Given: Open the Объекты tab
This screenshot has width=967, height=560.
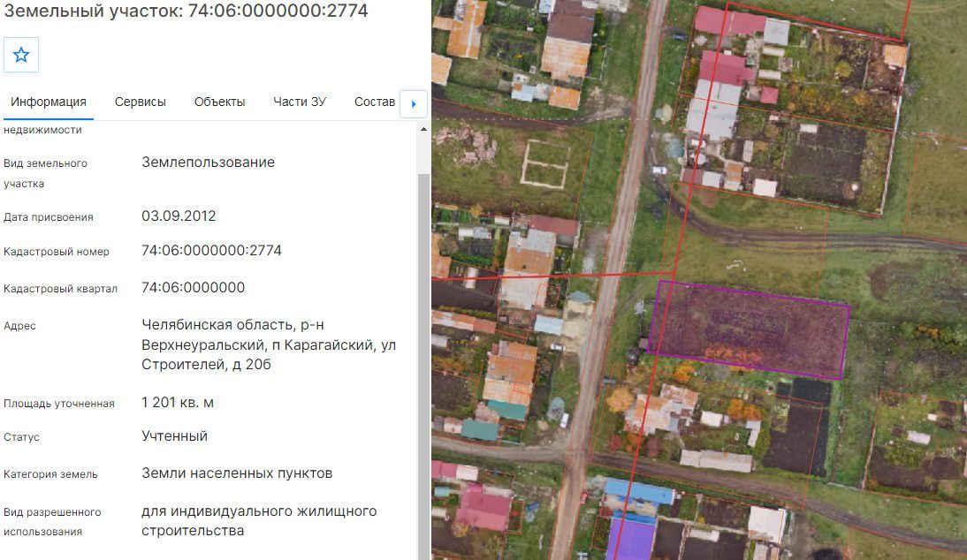Looking at the screenshot, I should (x=219, y=102).
